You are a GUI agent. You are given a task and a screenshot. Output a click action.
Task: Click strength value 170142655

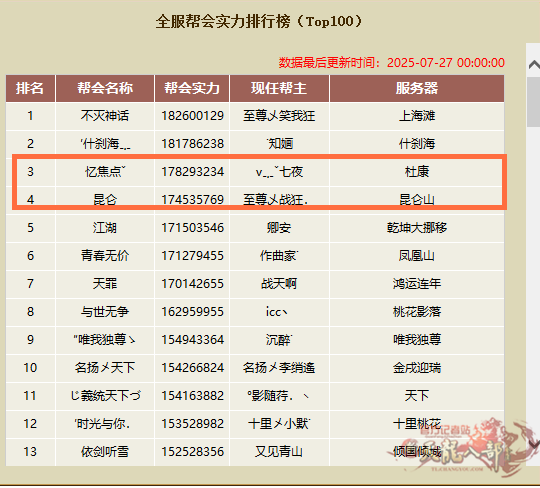[x=193, y=284]
